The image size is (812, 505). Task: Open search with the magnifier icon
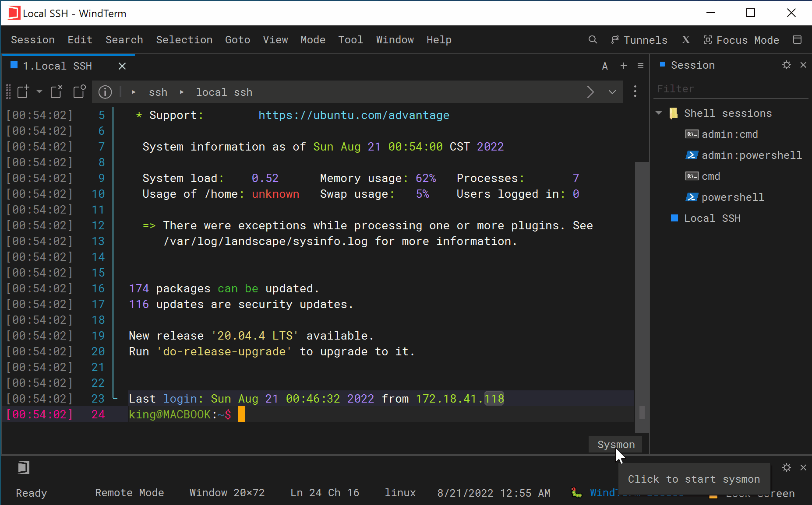point(593,40)
